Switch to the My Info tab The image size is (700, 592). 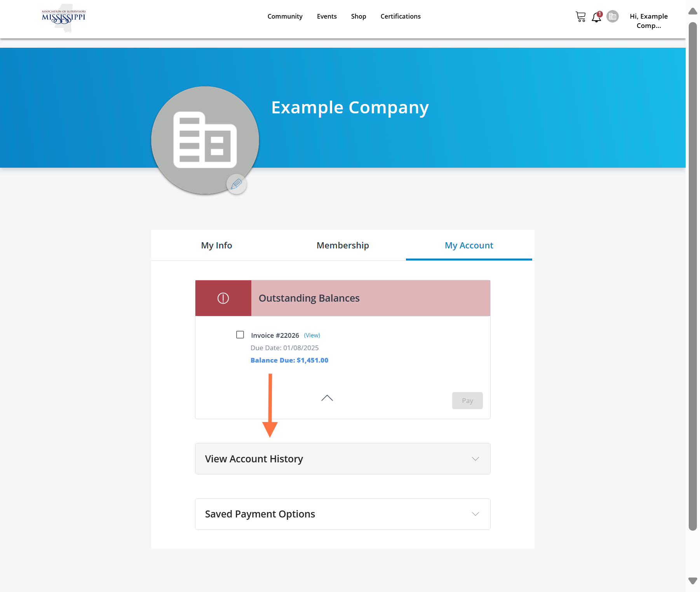(x=216, y=245)
